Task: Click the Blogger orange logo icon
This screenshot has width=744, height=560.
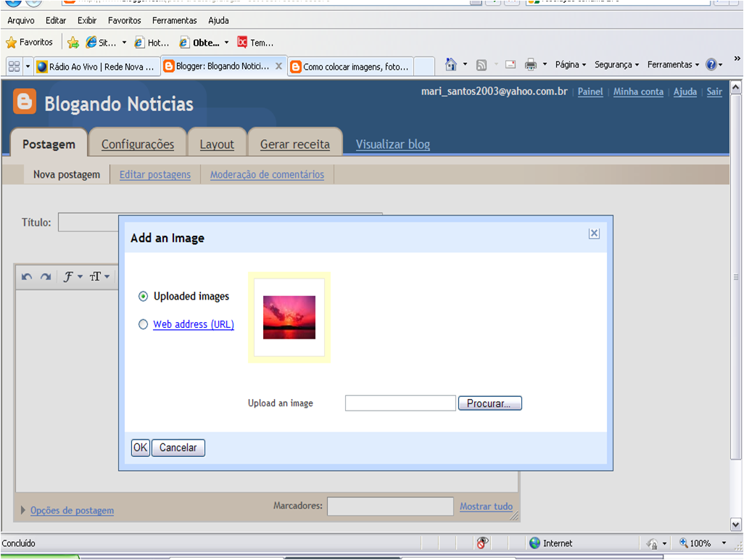Action: tap(24, 101)
